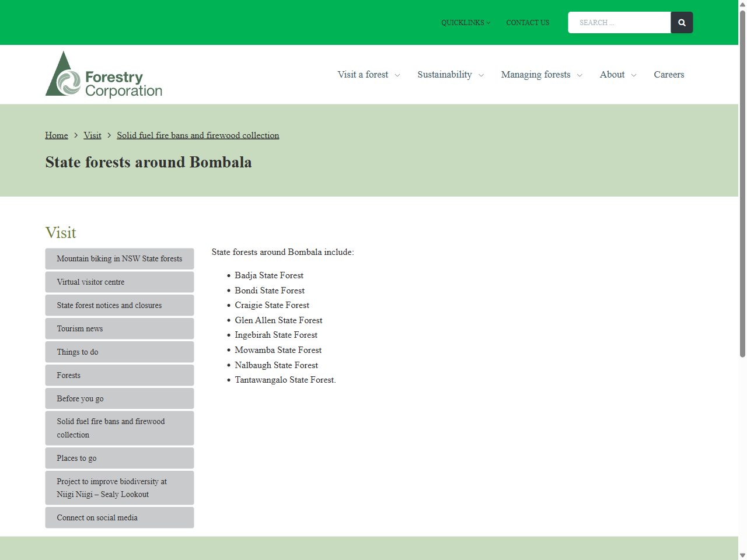Open the About menu
Viewport: 747px width, 560px height.
[x=612, y=75]
